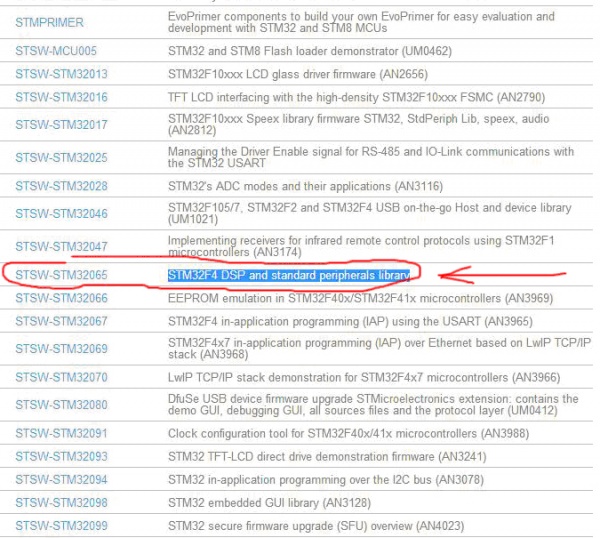Click the TFT-LCD direct drive (AN3241) text

327,456
